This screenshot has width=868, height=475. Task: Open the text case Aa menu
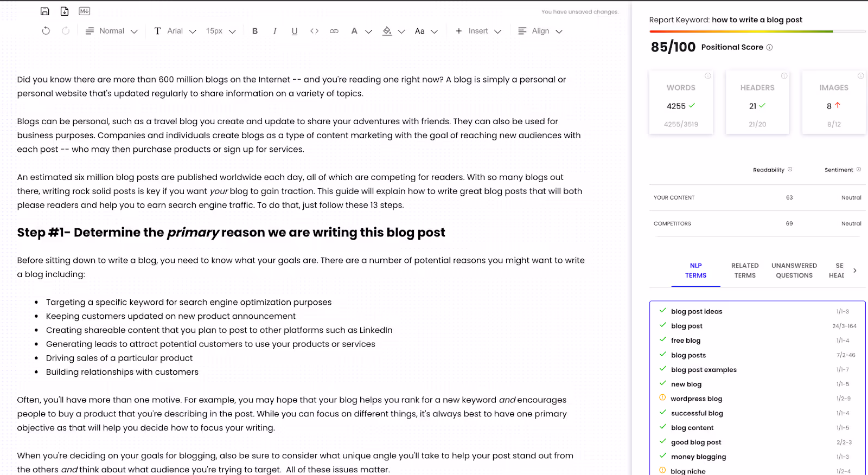coord(426,31)
